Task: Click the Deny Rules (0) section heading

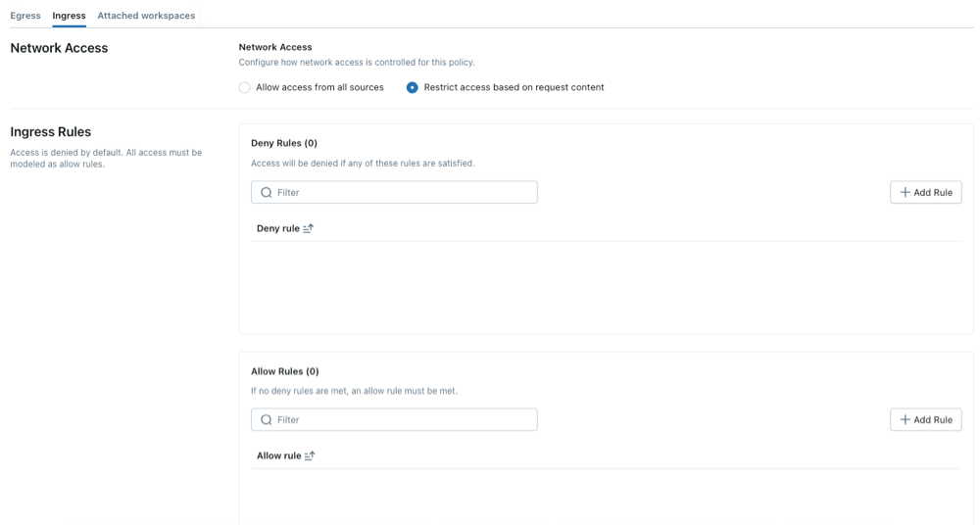Action: [284, 143]
